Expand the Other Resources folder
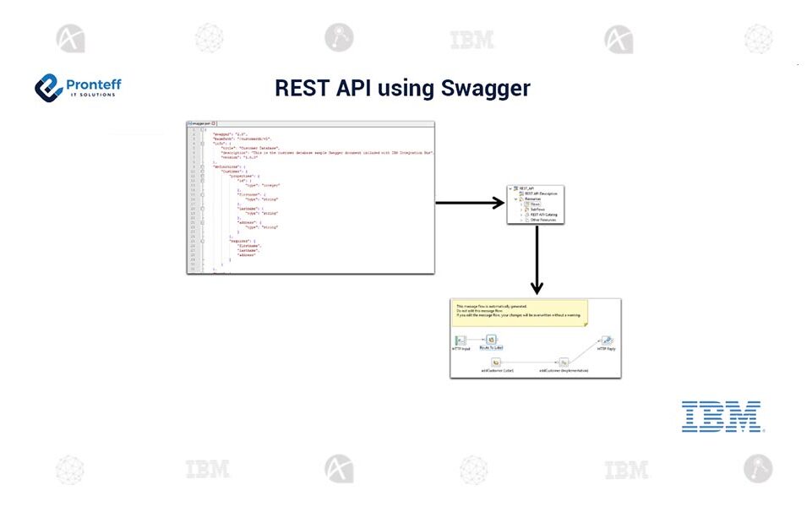 (x=520, y=221)
